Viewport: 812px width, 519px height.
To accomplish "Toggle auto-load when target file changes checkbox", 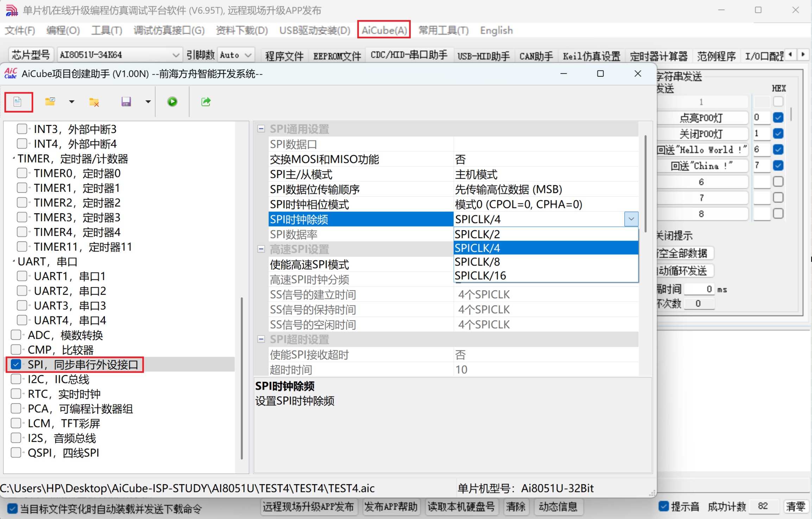I will point(12,508).
